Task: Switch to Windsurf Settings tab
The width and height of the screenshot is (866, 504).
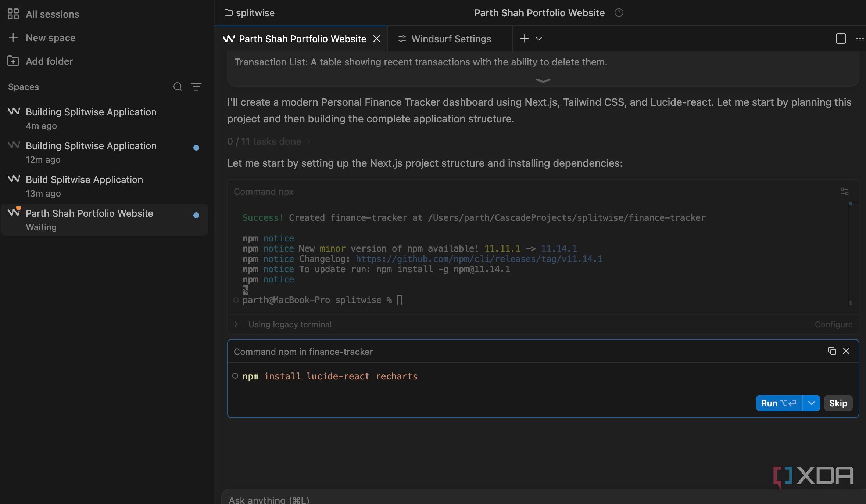Action: (450, 39)
